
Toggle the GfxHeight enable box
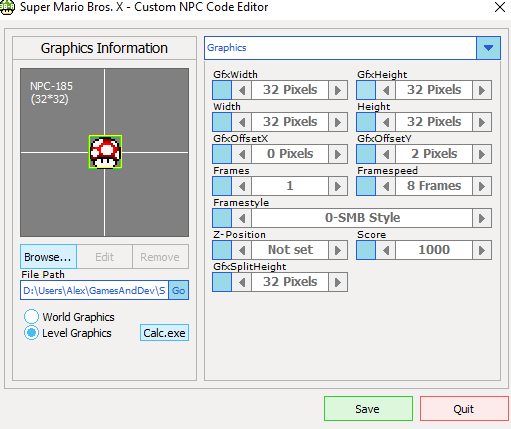[366, 90]
